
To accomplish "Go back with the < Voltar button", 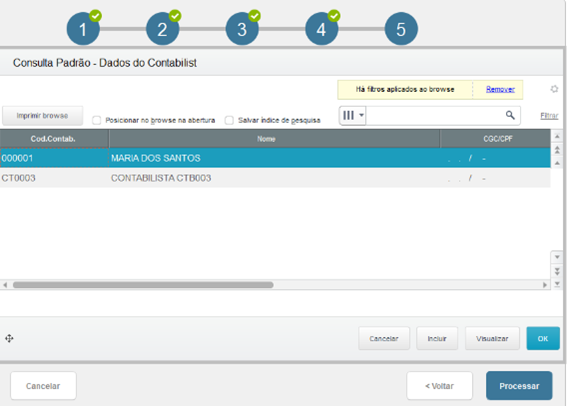I will 439,386.
